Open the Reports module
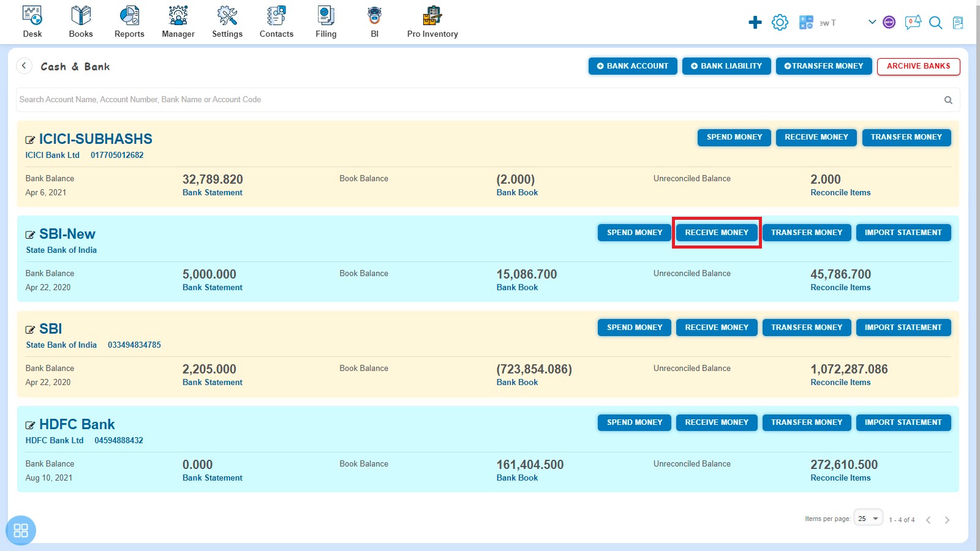Viewport: 980px width, 551px height. [129, 21]
